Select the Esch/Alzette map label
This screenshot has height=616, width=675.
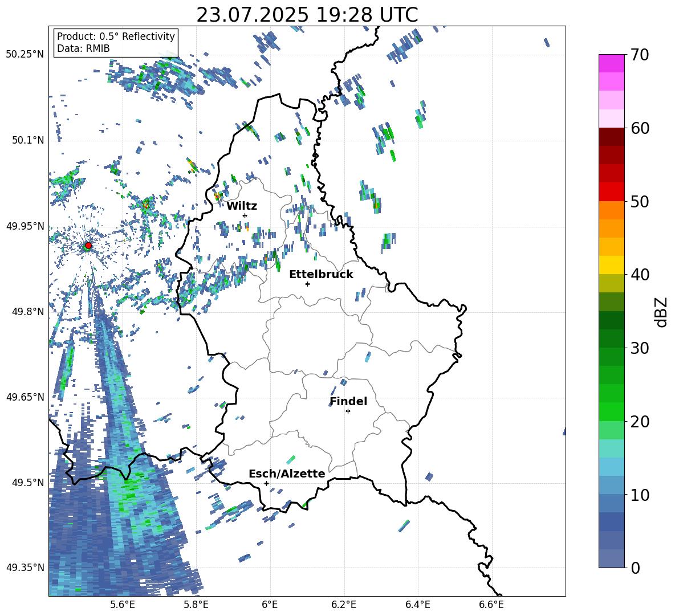tap(287, 474)
